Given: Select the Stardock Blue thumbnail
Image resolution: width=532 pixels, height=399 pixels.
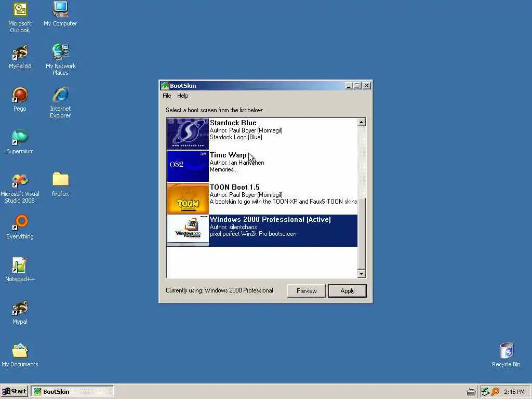Looking at the screenshot, I should [188, 134].
